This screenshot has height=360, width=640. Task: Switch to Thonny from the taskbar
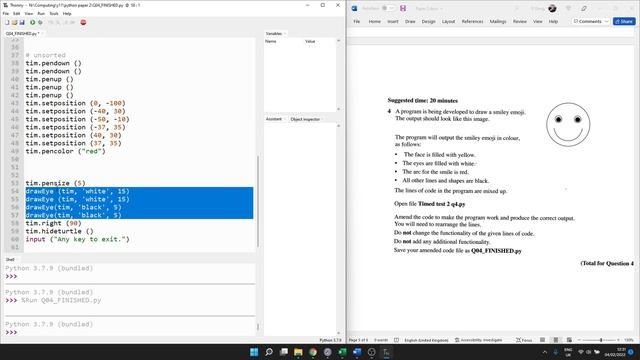click(x=386, y=352)
